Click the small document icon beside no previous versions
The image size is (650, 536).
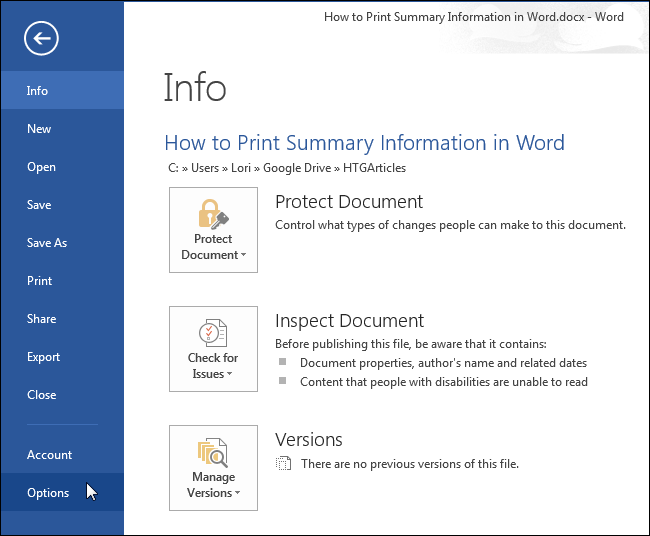(x=284, y=463)
